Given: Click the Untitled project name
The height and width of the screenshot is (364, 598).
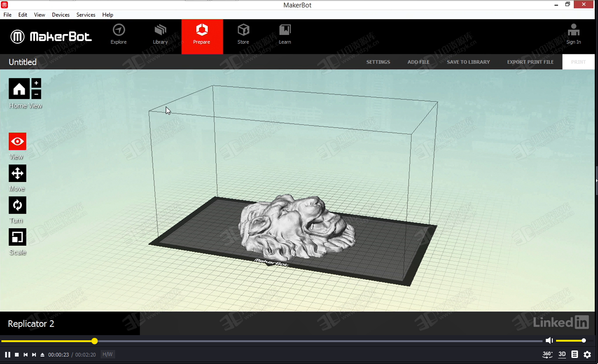Looking at the screenshot, I should 22,62.
